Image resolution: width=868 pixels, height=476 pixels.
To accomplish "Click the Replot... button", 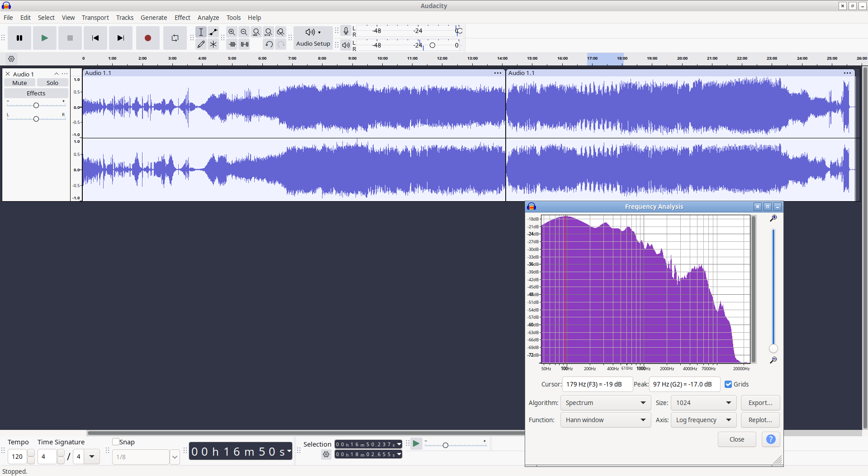I will (x=760, y=420).
